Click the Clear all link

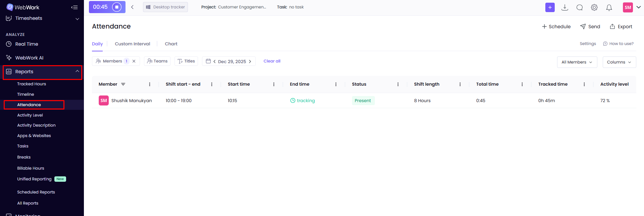(272, 61)
